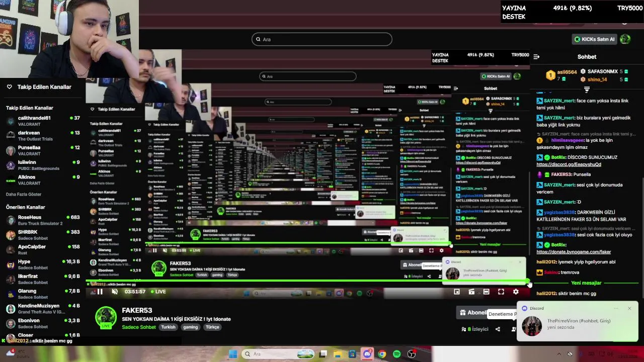Click halil2012 username about iyemek
The width and height of the screenshot is (644, 362).
click(x=547, y=262)
